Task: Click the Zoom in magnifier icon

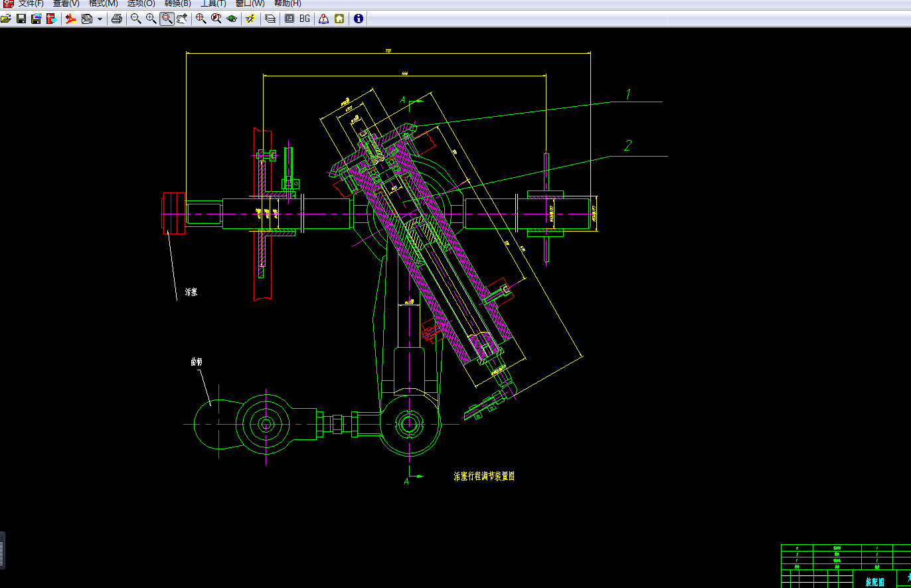Action: (151, 19)
